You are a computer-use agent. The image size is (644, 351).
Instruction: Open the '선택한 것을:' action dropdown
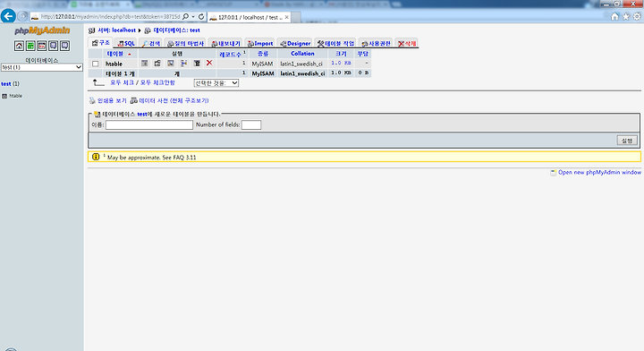(x=216, y=83)
